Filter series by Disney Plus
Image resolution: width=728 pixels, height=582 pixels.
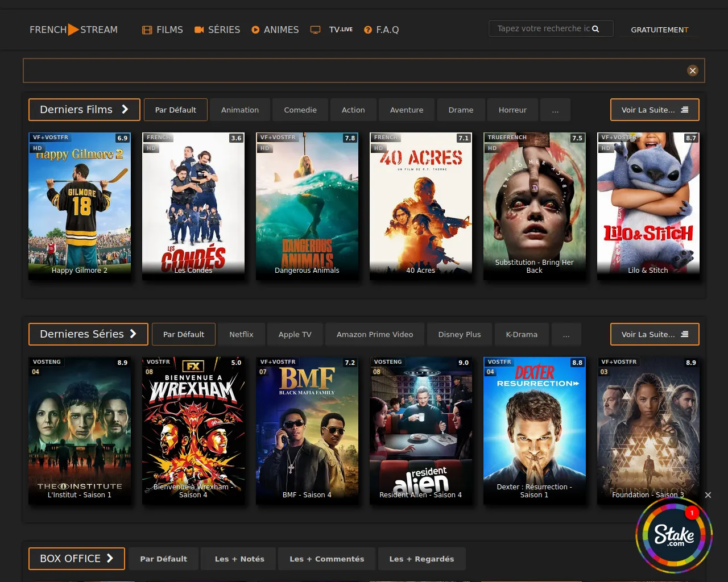coord(460,334)
